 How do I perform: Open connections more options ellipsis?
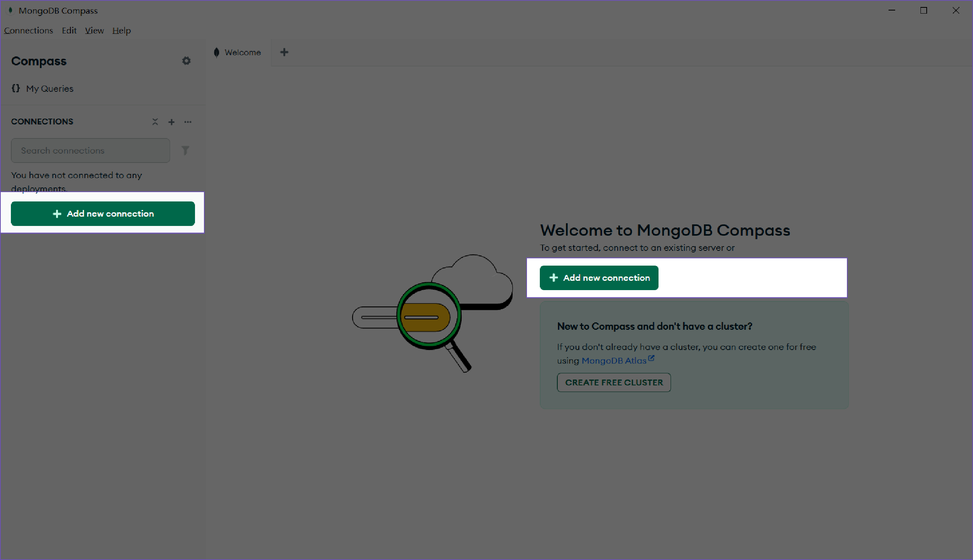coord(188,122)
